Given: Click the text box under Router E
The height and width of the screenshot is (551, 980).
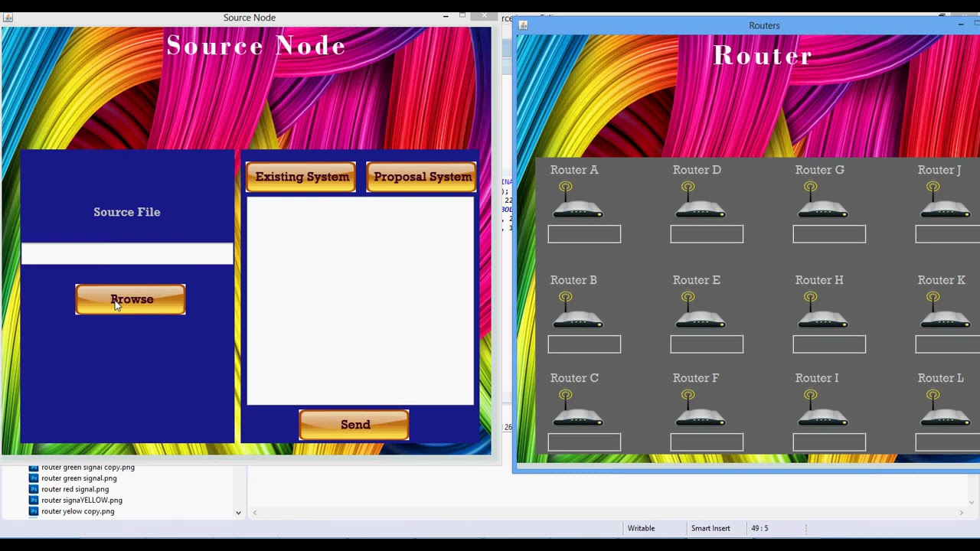Looking at the screenshot, I should [707, 344].
